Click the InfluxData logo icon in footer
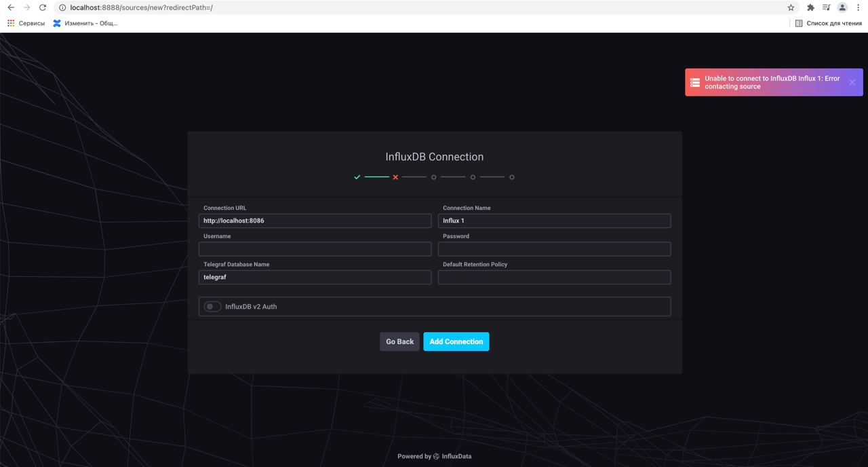868x467 pixels. tap(436, 457)
